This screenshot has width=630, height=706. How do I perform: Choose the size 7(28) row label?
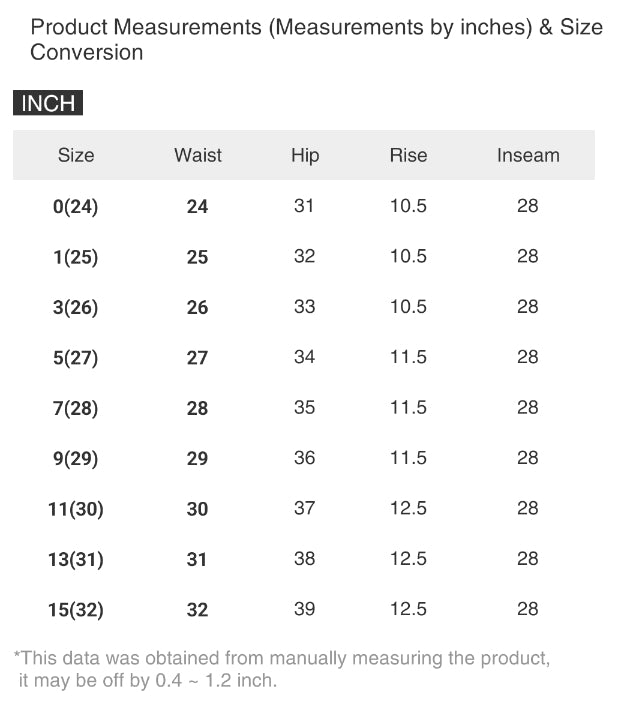[76, 408]
